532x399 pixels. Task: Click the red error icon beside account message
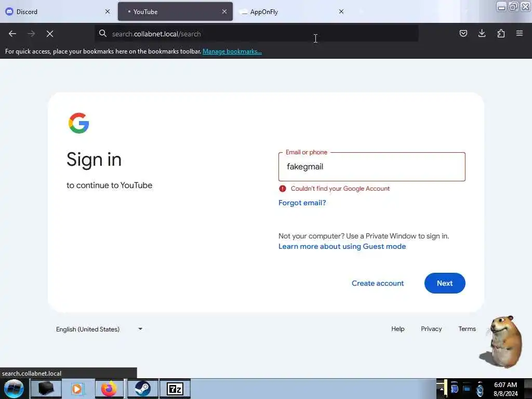point(282,189)
